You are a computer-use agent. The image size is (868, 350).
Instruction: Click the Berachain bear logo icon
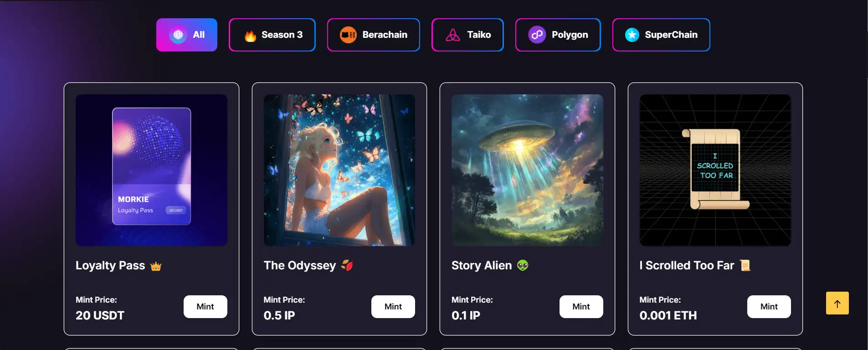[x=349, y=35]
